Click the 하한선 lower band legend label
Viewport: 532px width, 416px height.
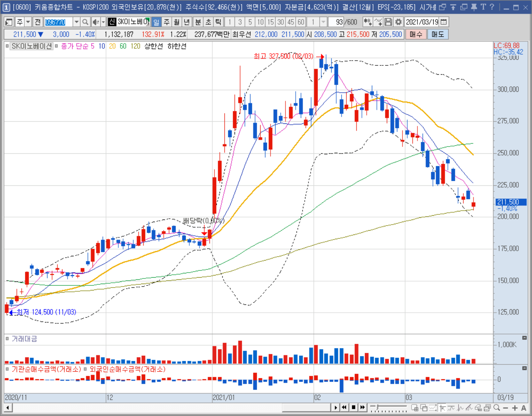pyautogui.click(x=177, y=46)
